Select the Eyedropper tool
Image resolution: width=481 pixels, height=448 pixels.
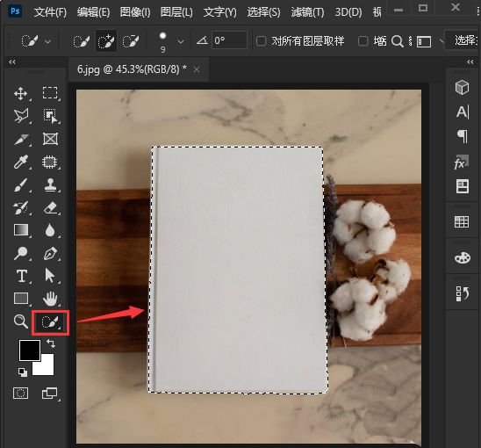tap(21, 162)
